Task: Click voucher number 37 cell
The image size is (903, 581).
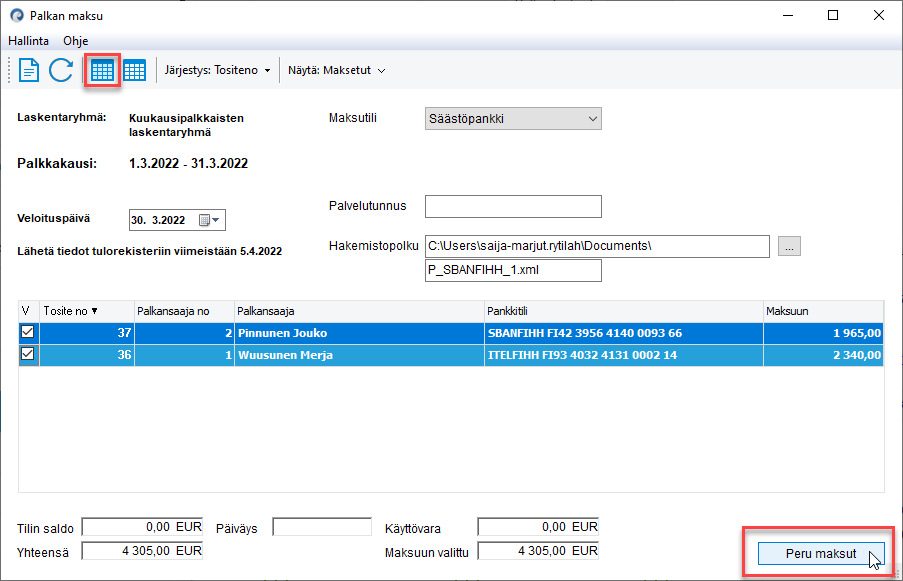Action: click(86, 333)
